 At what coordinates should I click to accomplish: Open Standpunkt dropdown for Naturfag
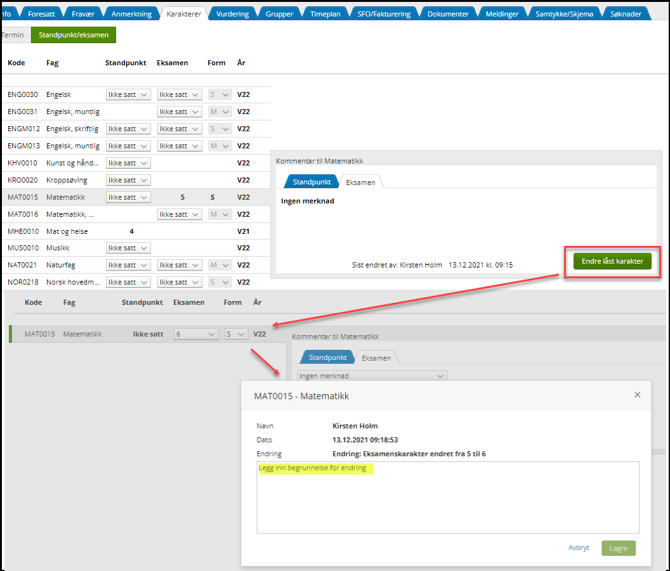click(129, 265)
